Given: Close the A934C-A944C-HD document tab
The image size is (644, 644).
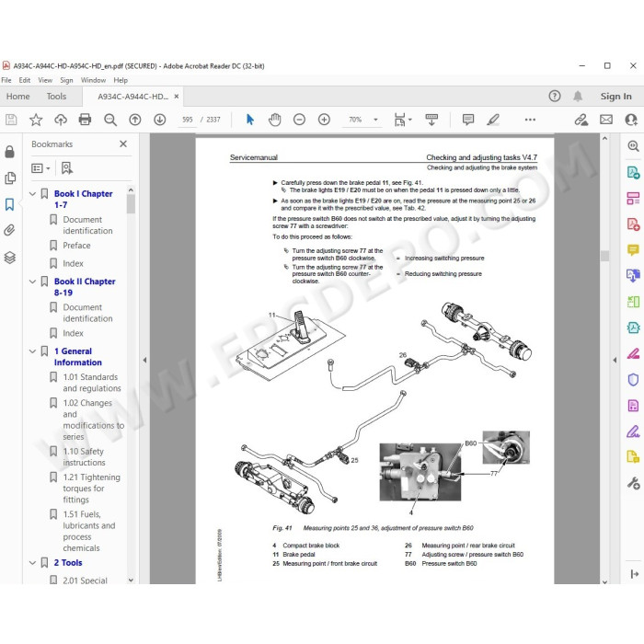Looking at the screenshot, I should [x=177, y=96].
